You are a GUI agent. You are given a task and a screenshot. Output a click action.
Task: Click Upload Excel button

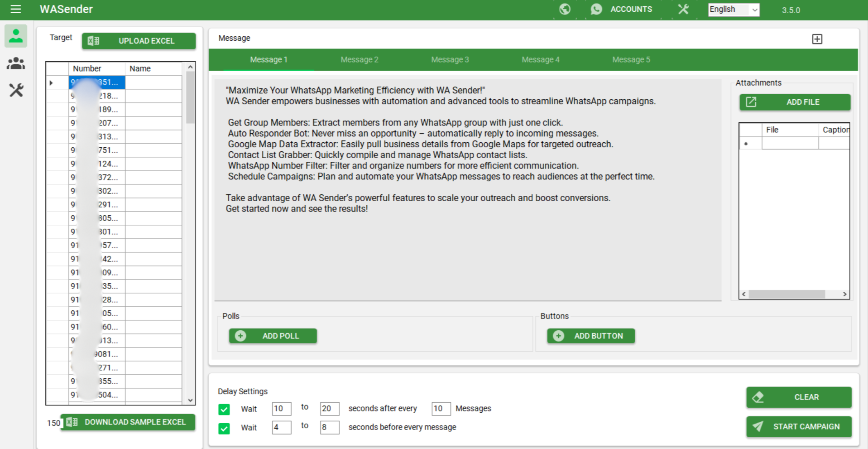[x=139, y=41]
